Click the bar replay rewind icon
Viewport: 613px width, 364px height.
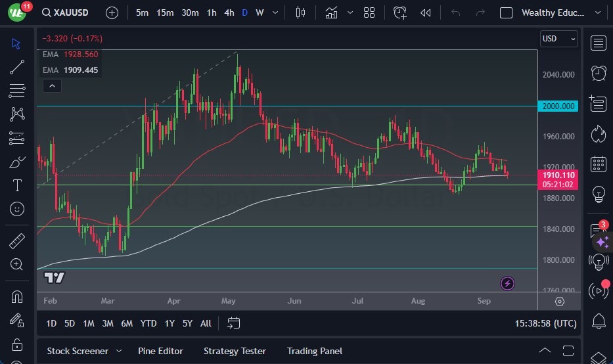point(426,12)
